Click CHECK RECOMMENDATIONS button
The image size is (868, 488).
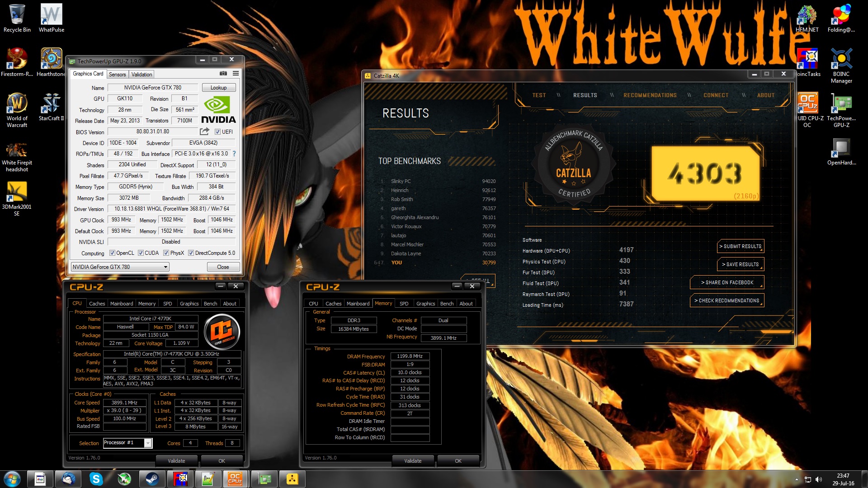[x=727, y=300]
